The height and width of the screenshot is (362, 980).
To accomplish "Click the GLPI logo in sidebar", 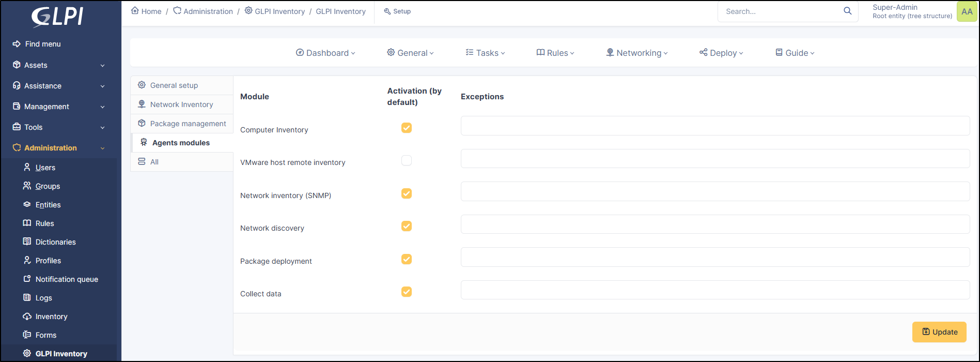I will [x=57, y=17].
